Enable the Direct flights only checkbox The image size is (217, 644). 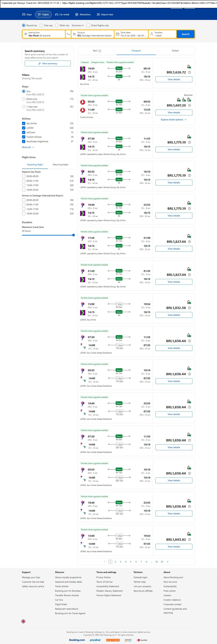click(x=88, y=26)
